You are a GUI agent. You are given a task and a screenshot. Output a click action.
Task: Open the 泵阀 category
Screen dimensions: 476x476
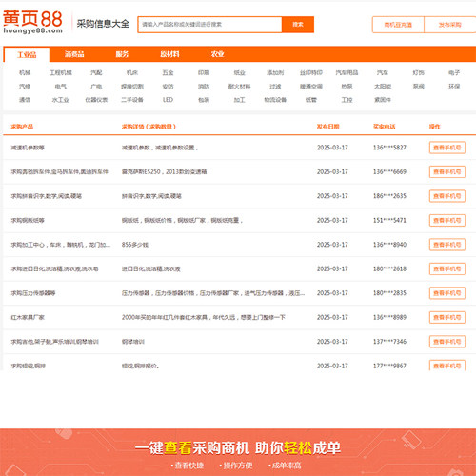418,87
